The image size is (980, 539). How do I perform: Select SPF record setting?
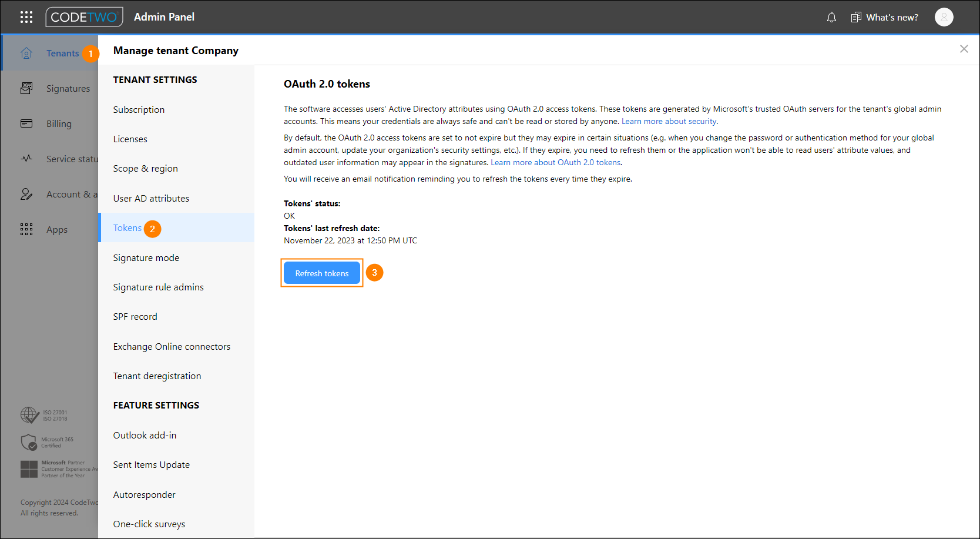[176, 316]
